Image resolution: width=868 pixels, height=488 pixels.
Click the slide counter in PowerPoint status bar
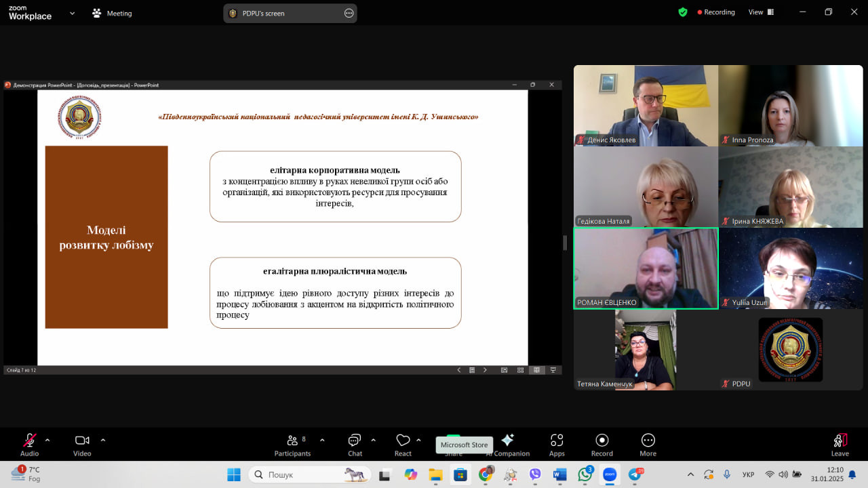click(21, 370)
